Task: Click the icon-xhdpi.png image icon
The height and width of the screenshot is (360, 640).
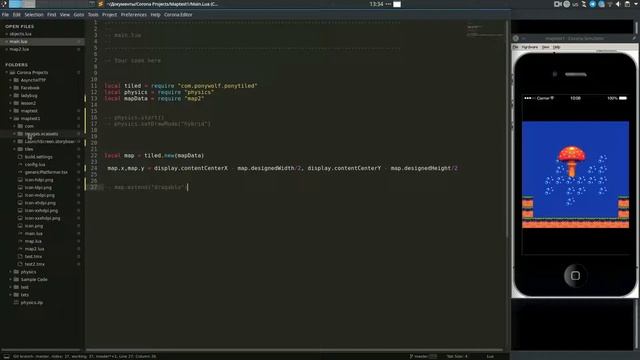Action: [x=20, y=203]
